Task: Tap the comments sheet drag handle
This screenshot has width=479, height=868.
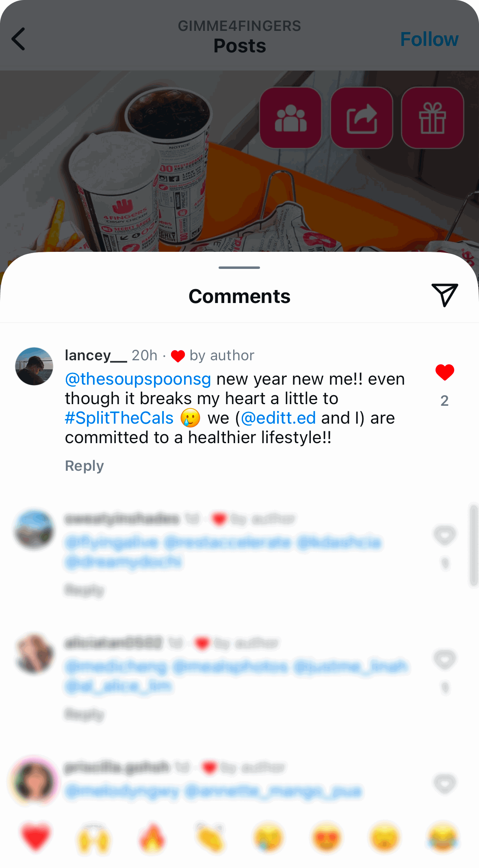Action: point(239,268)
